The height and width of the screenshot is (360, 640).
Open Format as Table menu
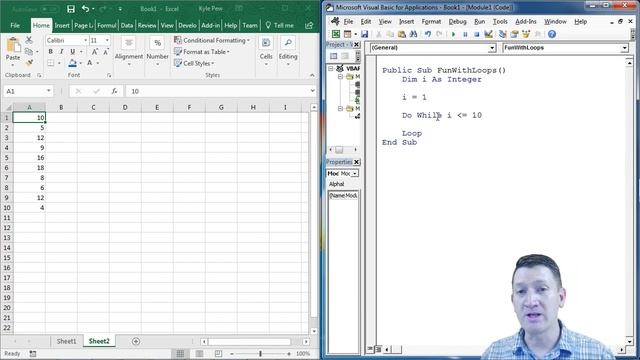(202, 52)
